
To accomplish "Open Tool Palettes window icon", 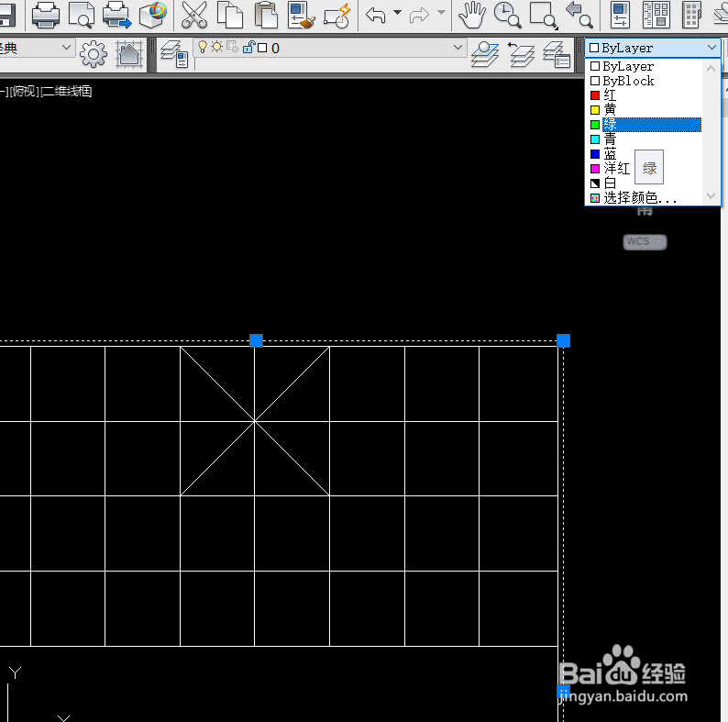I will (692, 16).
